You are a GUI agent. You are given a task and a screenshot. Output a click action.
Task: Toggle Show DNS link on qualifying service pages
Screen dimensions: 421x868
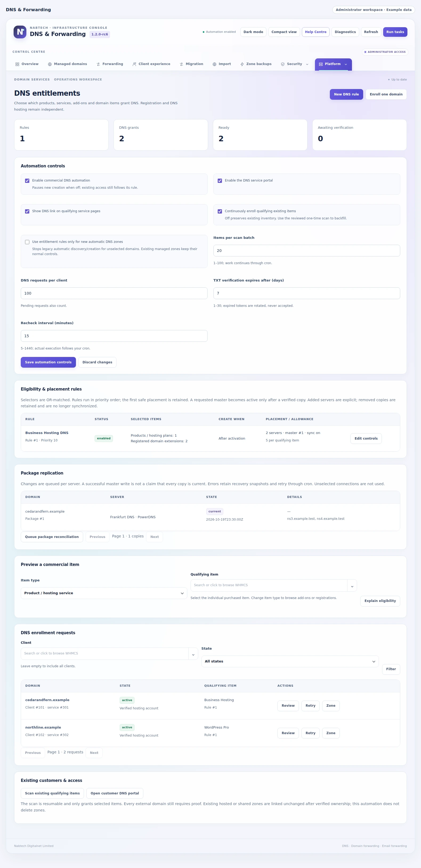[x=27, y=212]
